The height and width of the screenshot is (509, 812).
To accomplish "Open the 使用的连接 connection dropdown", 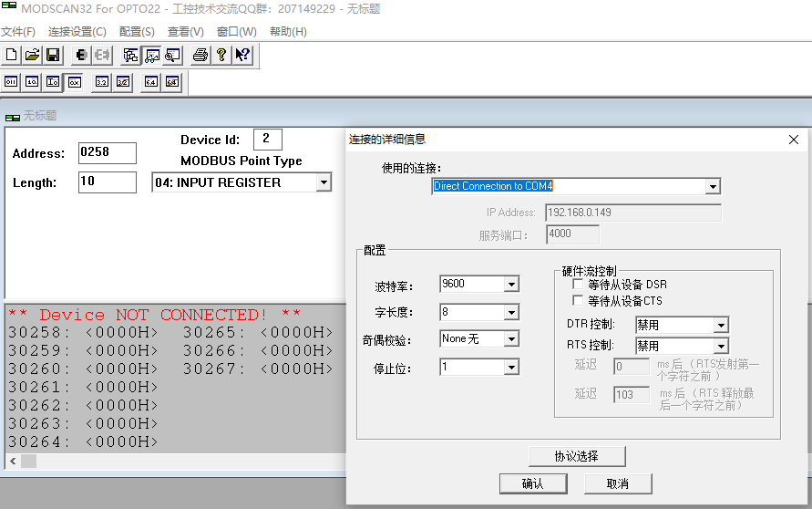I will (x=713, y=187).
